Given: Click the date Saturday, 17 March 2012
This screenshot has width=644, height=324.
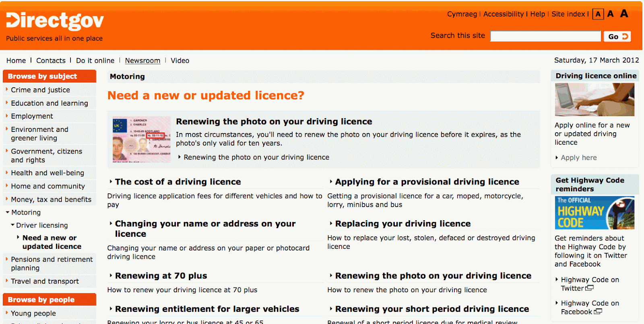Looking at the screenshot, I should [597, 60].
